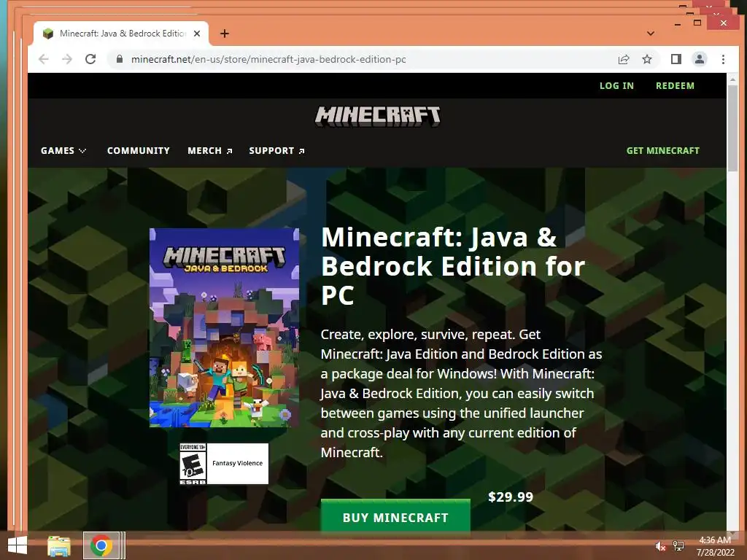The image size is (747, 560).
Task: Click the green BUY MINECRAFT button
Action: [x=395, y=517]
